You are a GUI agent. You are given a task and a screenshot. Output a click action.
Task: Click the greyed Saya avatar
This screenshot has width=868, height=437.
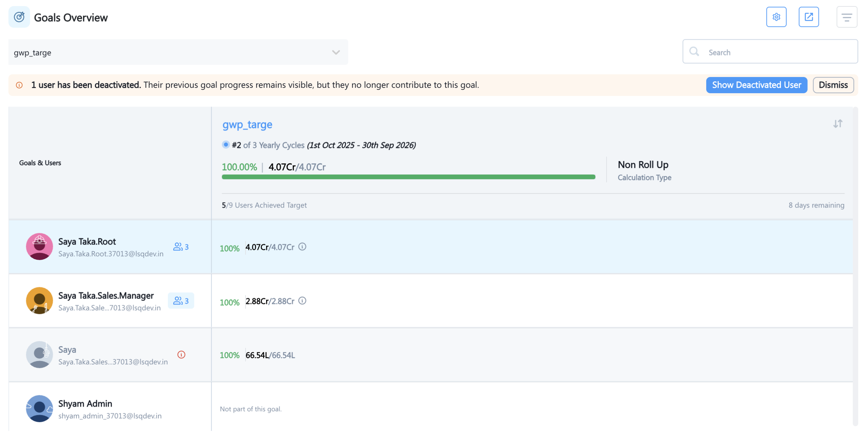39,355
